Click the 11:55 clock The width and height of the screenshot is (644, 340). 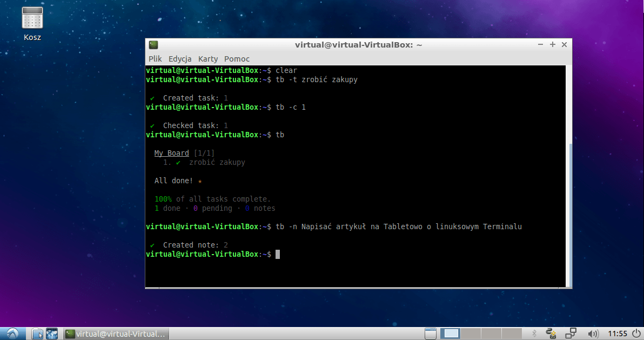coord(618,334)
